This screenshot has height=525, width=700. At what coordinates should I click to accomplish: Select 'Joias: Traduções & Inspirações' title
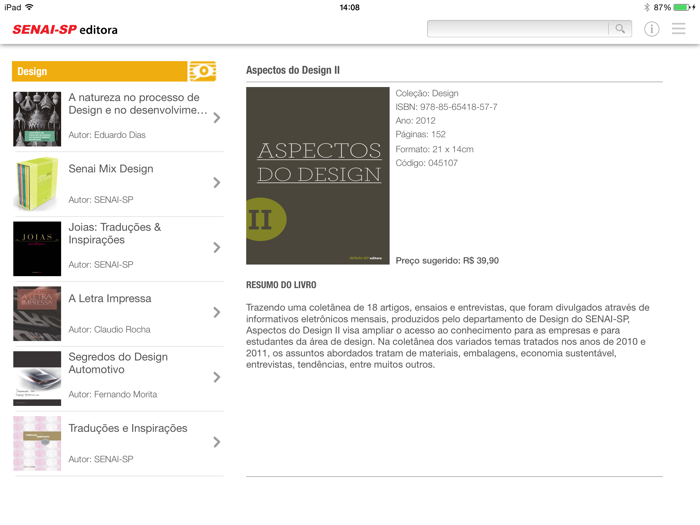click(x=115, y=233)
